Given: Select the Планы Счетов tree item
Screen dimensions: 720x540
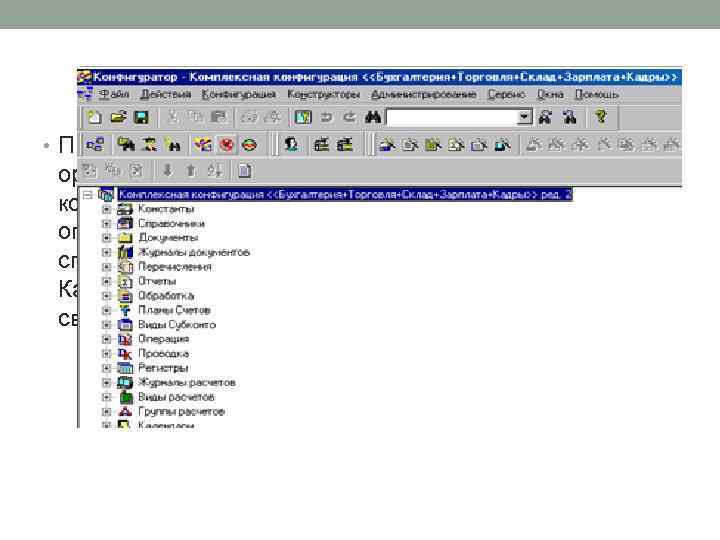Looking at the screenshot, I should [174, 310].
